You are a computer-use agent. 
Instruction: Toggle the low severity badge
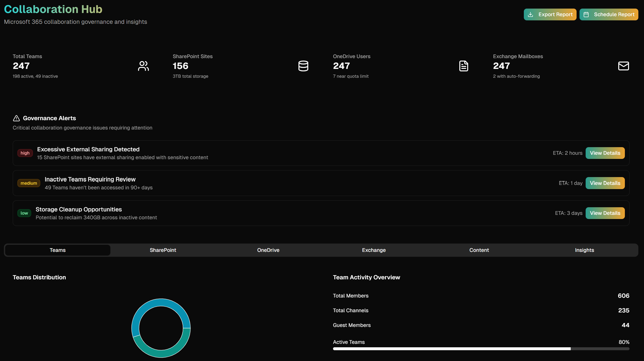(x=24, y=213)
